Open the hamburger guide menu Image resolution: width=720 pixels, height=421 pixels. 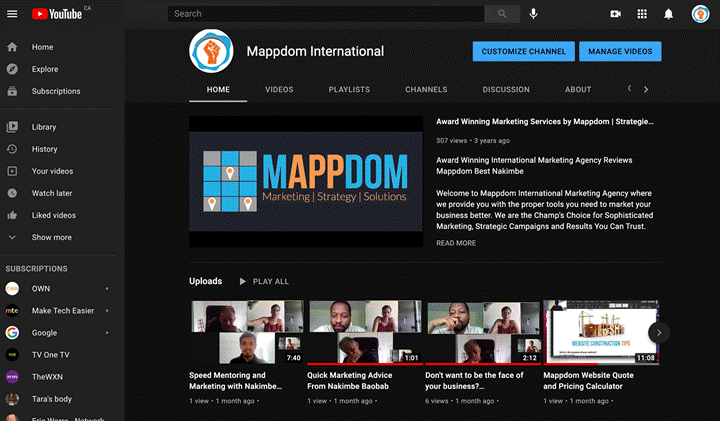tap(12, 14)
